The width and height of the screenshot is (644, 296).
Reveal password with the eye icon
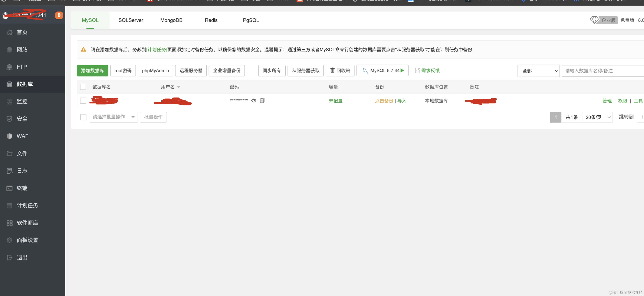pos(253,101)
